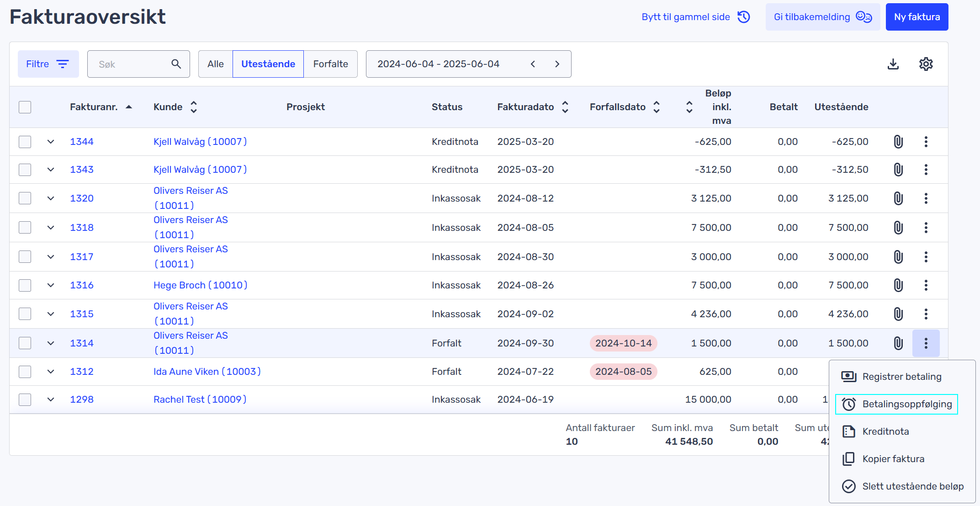Click attachment paperclip for invoice 1344
Screen dimensions: 980x506
click(898, 142)
